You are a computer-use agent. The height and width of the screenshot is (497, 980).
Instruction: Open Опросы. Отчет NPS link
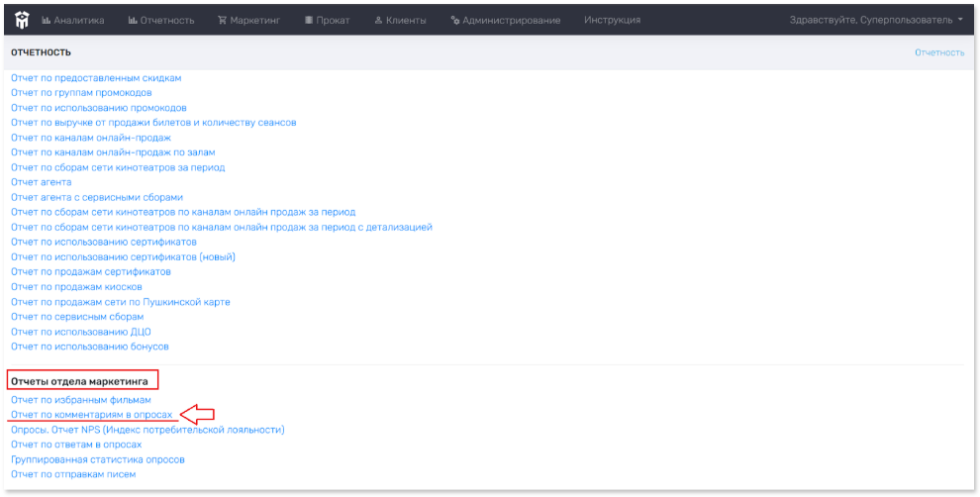(x=147, y=430)
